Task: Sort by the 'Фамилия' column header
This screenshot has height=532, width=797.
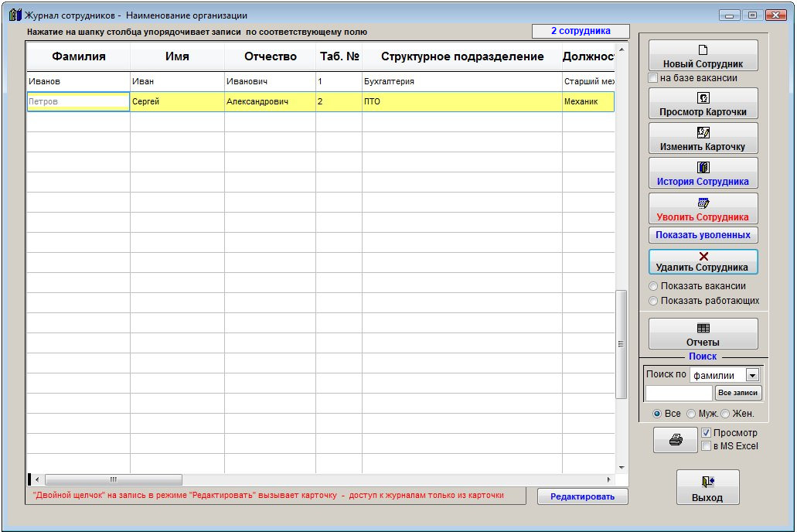Action: 79,56
